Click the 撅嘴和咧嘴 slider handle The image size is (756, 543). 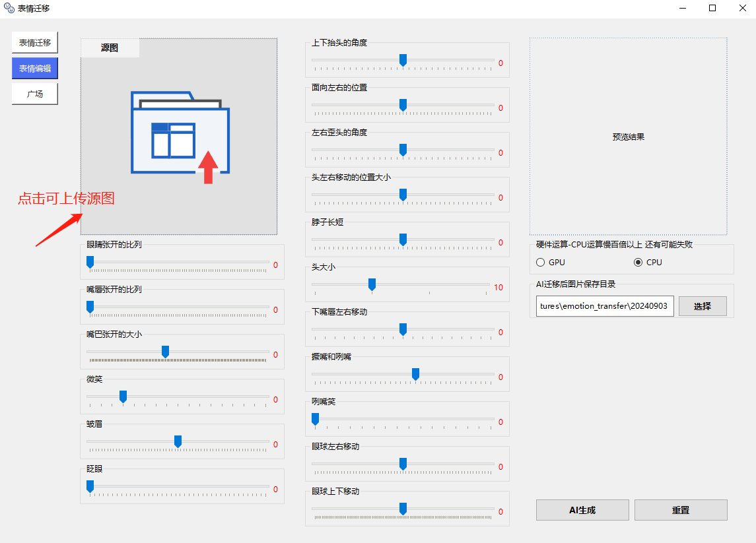[x=415, y=374]
